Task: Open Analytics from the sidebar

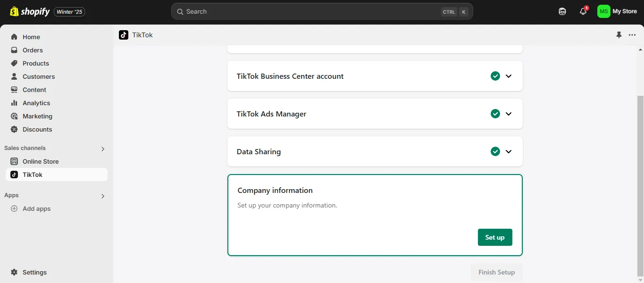Action: click(36, 103)
